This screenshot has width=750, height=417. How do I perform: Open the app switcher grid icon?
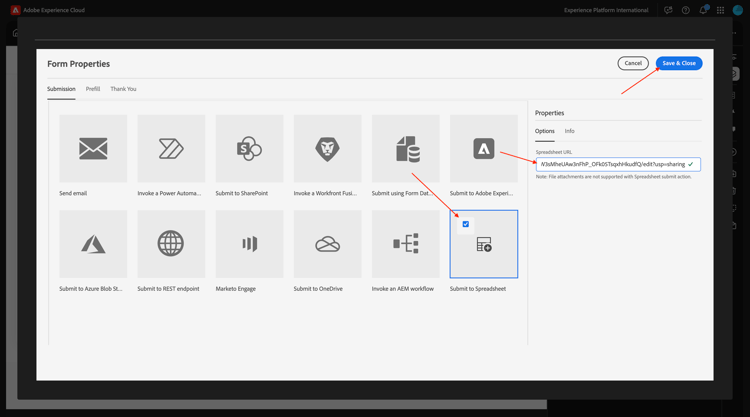click(x=720, y=10)
